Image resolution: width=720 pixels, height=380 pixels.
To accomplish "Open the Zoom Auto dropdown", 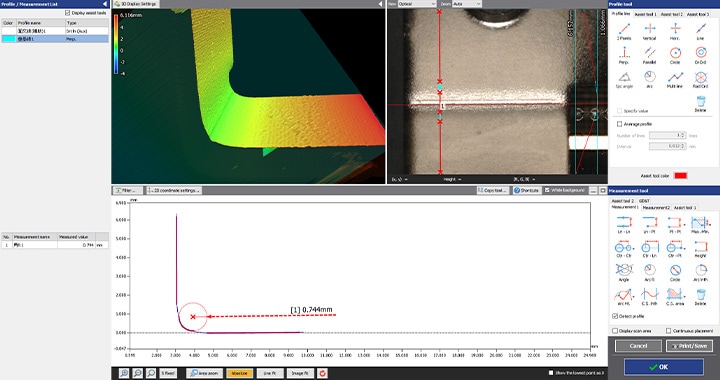I will (x=467, y=4).
